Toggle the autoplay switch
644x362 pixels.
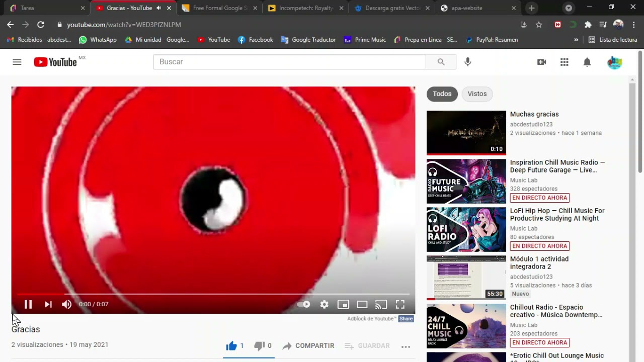point(303,304)
